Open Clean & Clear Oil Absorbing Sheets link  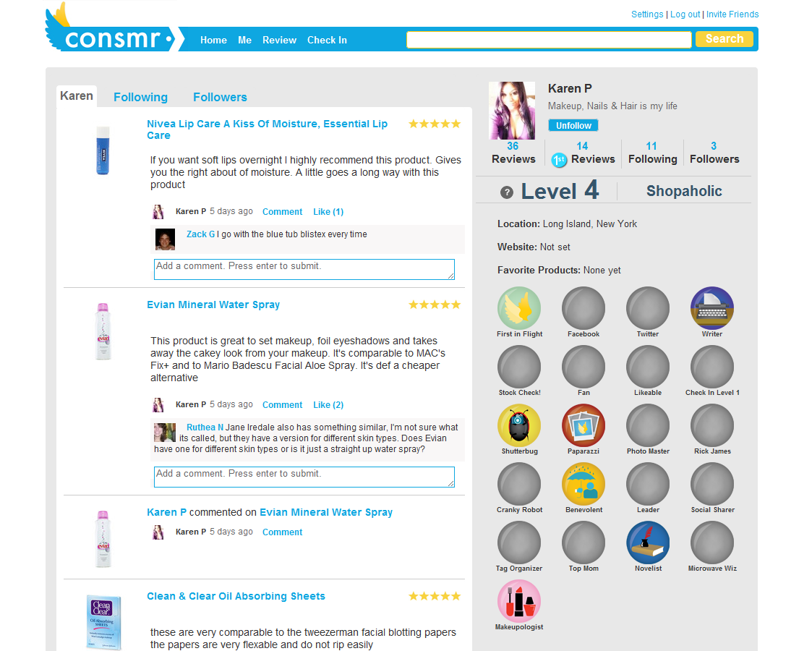[x=236, y=596]
